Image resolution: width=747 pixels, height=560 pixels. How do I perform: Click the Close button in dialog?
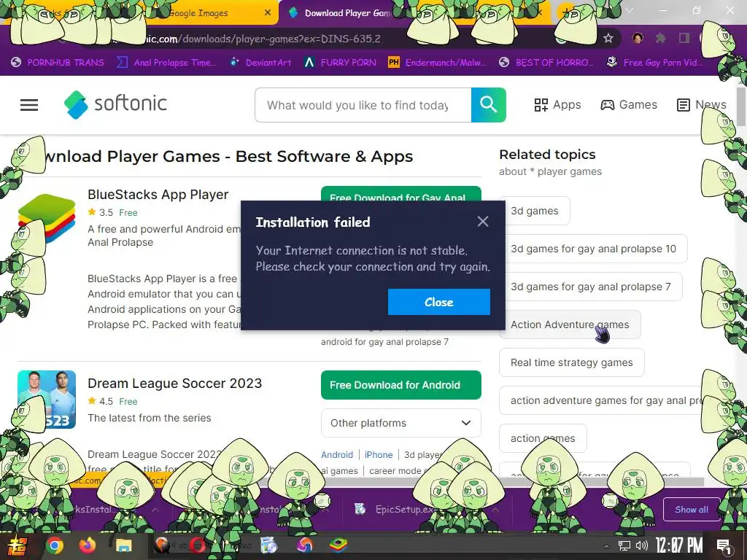pyautogui.click(x=438, y=302)
